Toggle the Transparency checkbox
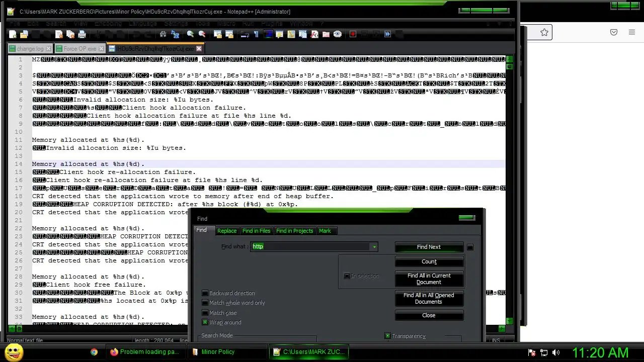644x362 pixels. tap(387, 336)
